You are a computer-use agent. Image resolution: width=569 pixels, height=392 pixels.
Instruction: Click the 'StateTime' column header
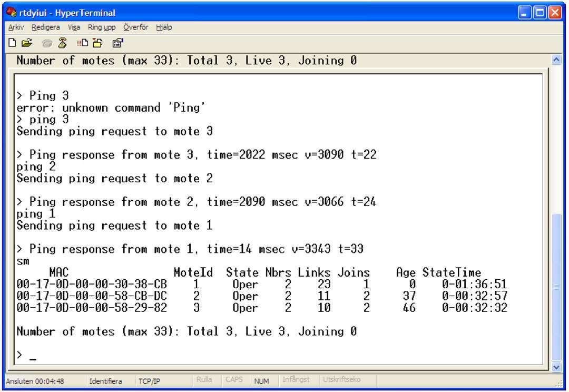click(x=452, y=272)
